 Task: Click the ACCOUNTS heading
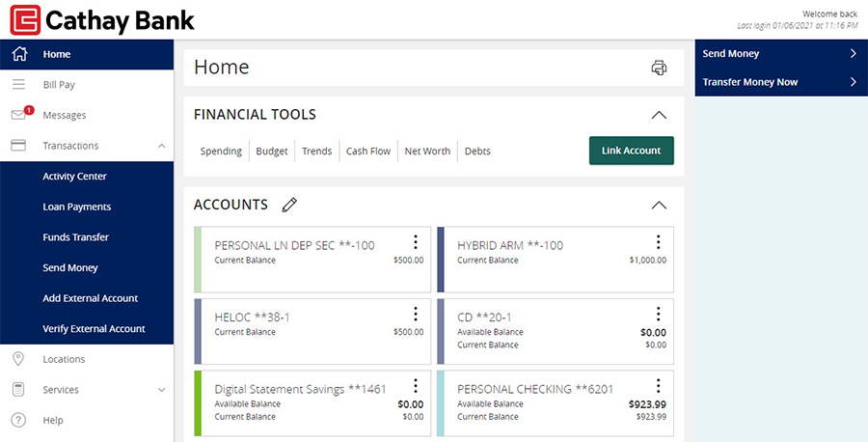[x=231, y=205]
